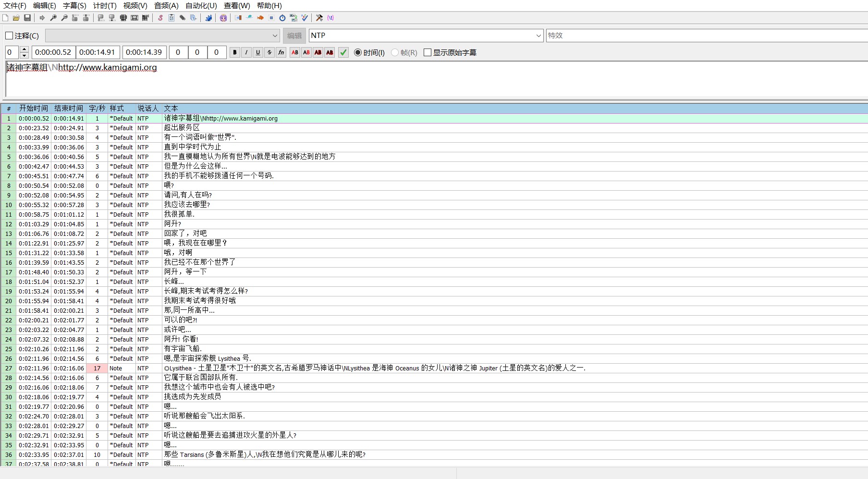Viewport: 868px width, 479px height.
Task: Click the snap to scene film icon
Action: click(134, 18)
